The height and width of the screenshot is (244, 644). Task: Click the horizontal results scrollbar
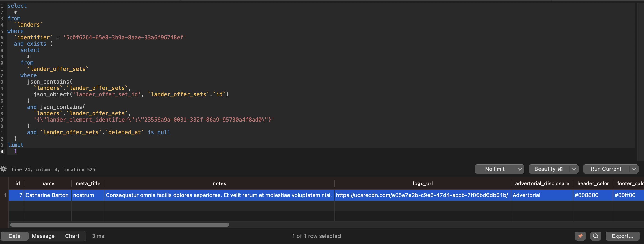coord(120,225)
